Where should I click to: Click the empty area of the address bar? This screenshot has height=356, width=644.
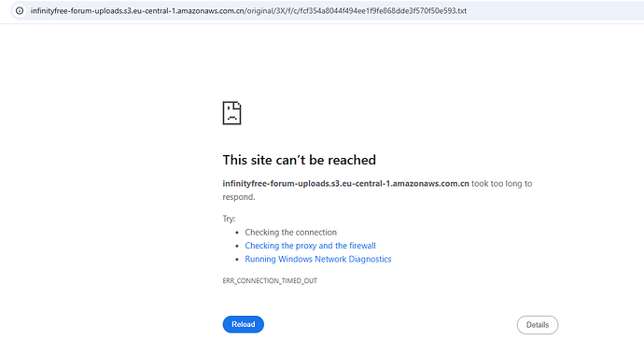click(554, 10)
